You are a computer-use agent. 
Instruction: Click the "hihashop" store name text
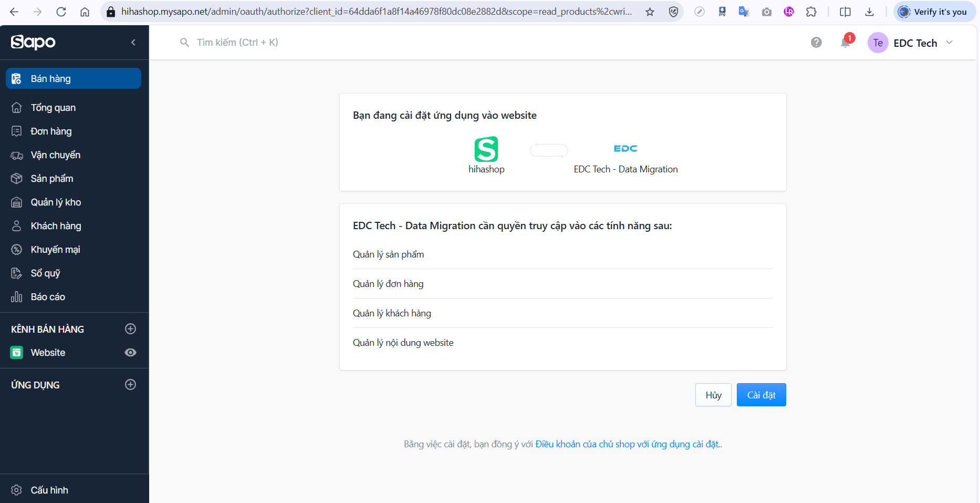pyautogui.click(x=486, y=169)
